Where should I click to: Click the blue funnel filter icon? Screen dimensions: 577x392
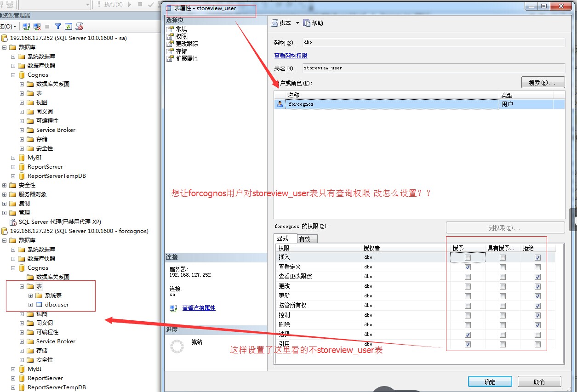(58, 27)
